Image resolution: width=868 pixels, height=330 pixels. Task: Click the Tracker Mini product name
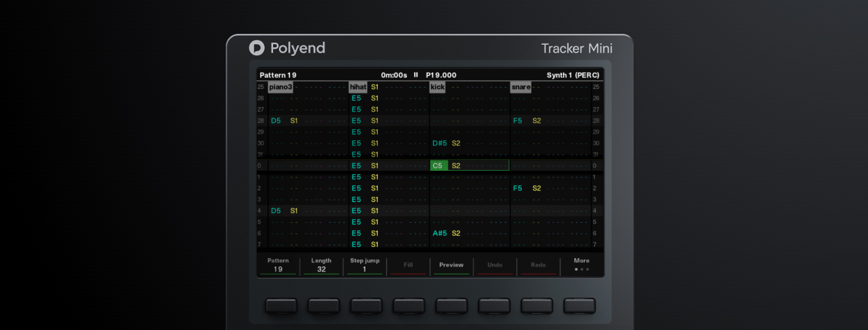coord(577,48)
